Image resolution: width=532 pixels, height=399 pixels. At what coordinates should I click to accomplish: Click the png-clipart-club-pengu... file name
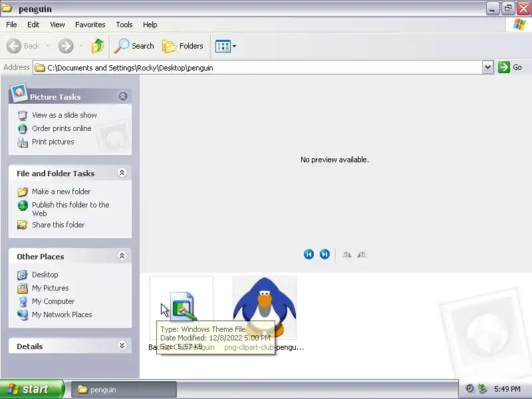[x=264, y=347]
